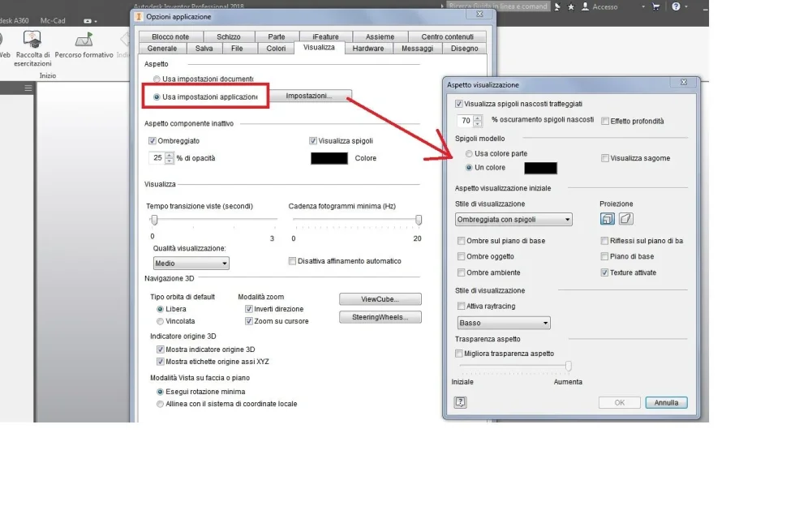Screen dimensions: 812x519
Task: Click the orthographic projection icon
Action: (x=607, y=219)
